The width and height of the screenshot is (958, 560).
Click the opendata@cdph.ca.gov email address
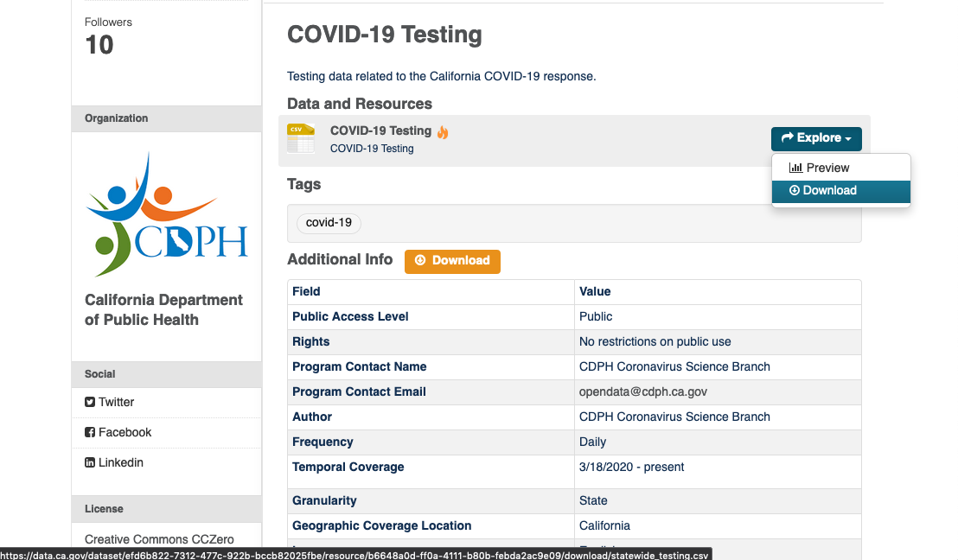point(643,391)
